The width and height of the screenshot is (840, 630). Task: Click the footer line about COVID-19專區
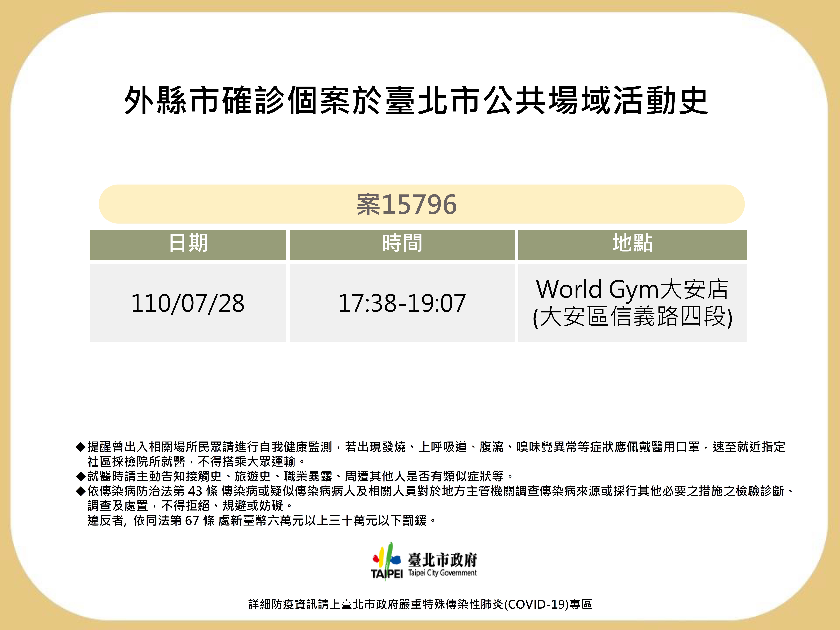[420, 604]
